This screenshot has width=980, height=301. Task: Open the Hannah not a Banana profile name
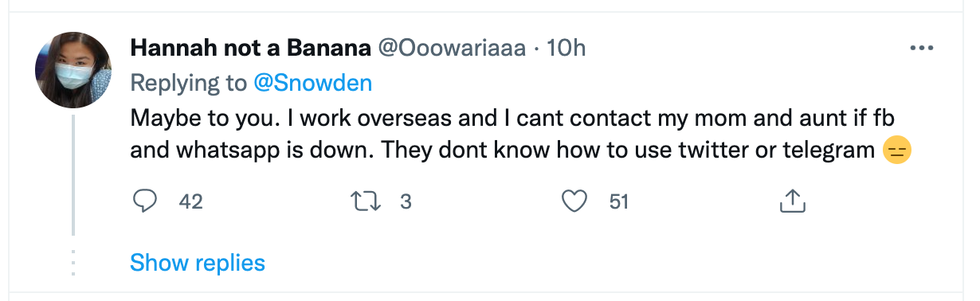[250, 49]
